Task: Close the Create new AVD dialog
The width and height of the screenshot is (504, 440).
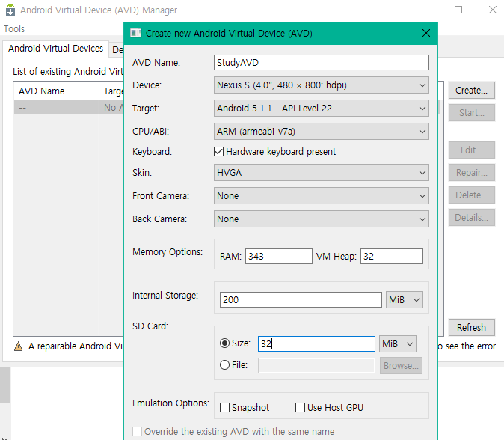Action: [426, 33]
